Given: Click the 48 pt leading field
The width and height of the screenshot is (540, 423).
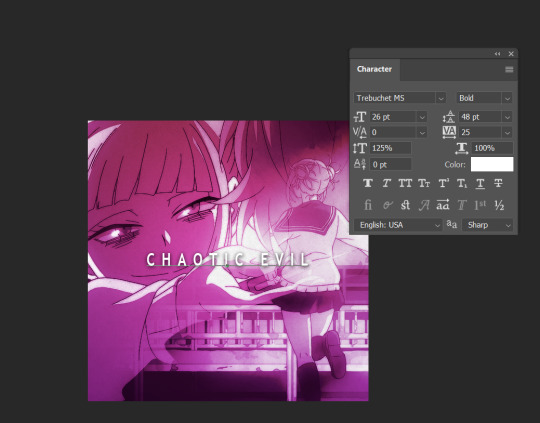Looking at the screenshot, I should point(480,117).
